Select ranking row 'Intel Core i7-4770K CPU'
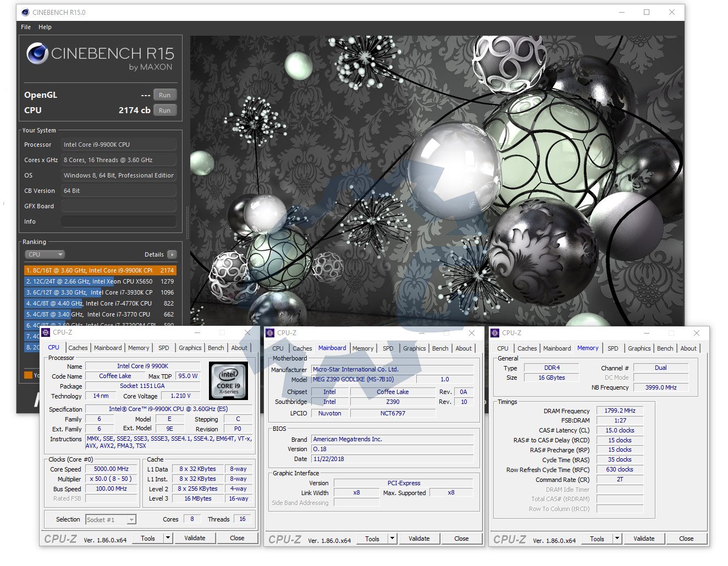 tap(100, 303)
